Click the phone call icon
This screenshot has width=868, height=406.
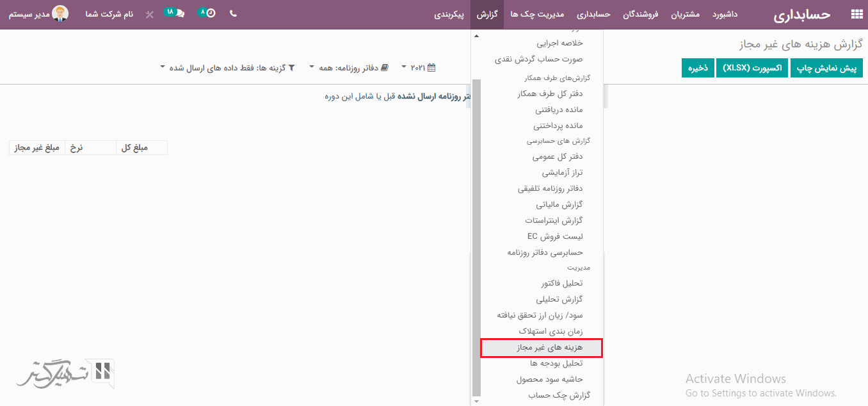tap(233, 14)
